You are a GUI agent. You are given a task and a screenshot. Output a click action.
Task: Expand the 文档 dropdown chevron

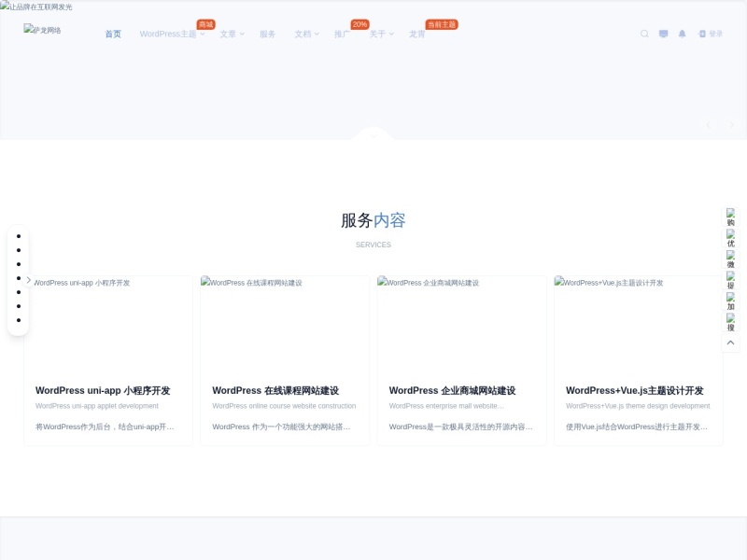[x=317, y=34]
